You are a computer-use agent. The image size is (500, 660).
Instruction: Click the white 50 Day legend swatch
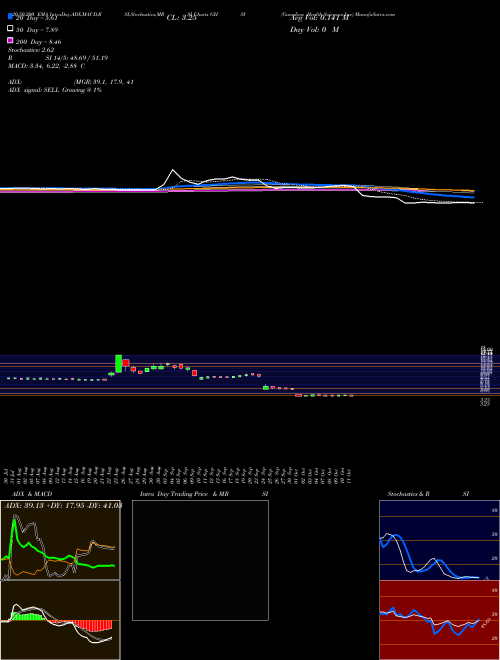coord(10,29)
